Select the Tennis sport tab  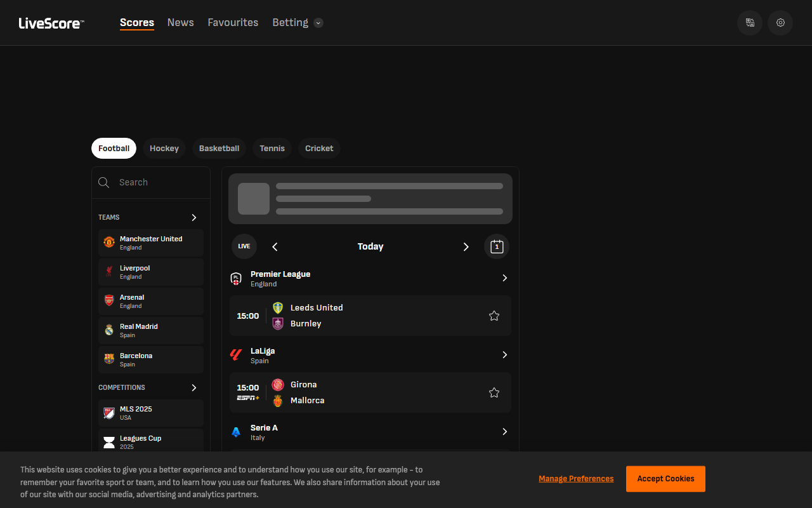pos(272,148)
